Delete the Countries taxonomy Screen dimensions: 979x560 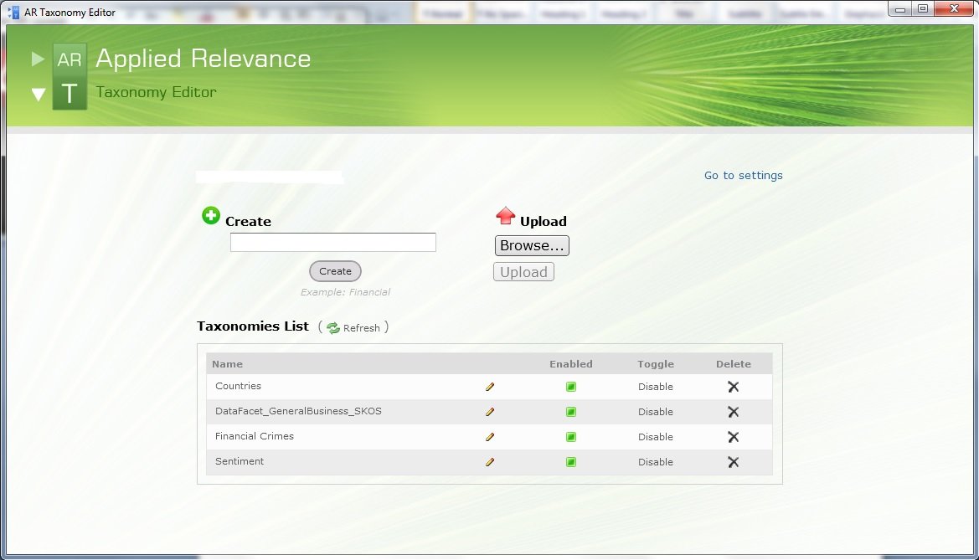click(x=734, y=387)
